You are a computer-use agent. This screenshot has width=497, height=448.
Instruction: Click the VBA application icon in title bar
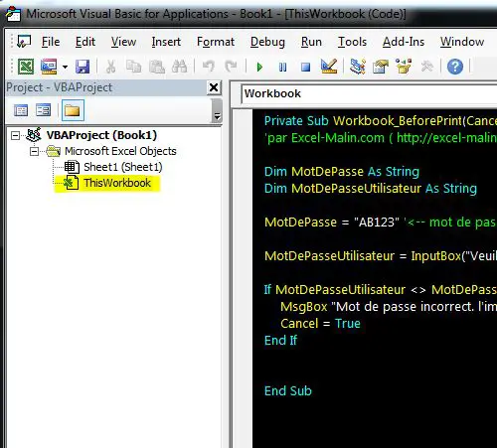point(14,14)
